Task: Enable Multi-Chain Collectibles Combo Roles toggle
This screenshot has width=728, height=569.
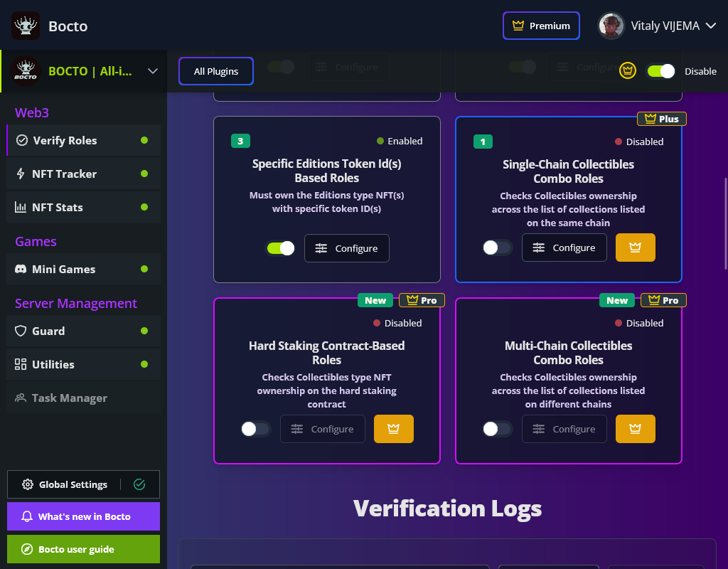Action: point(497,429)
